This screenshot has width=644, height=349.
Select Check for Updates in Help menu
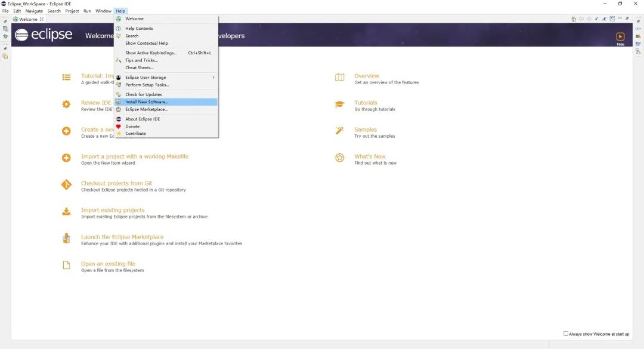(166, 94)
